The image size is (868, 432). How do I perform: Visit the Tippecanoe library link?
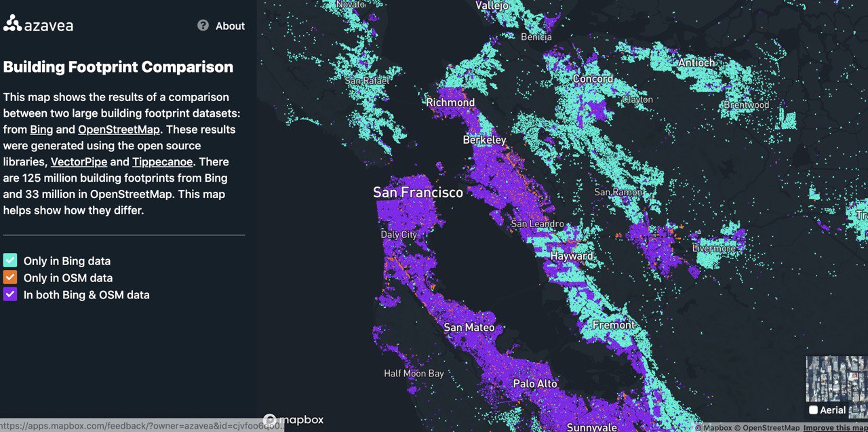[162, 162]
